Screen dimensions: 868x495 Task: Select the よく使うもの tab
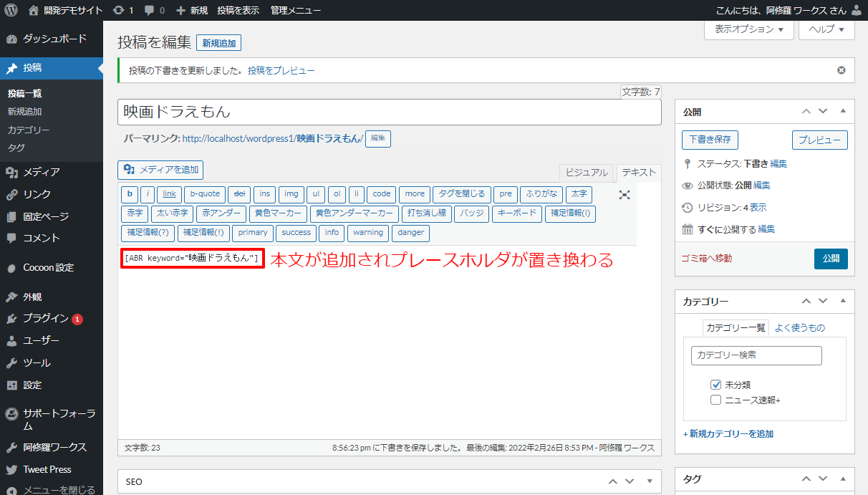[x=800, y=327]
